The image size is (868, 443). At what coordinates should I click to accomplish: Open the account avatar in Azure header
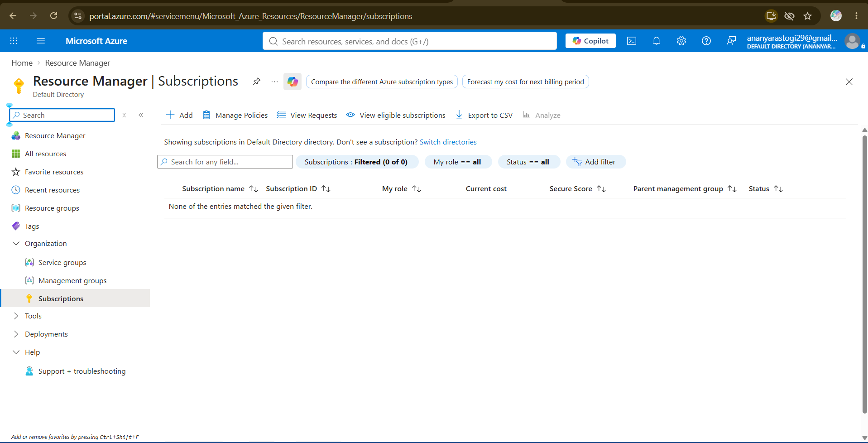click(852, 41)
